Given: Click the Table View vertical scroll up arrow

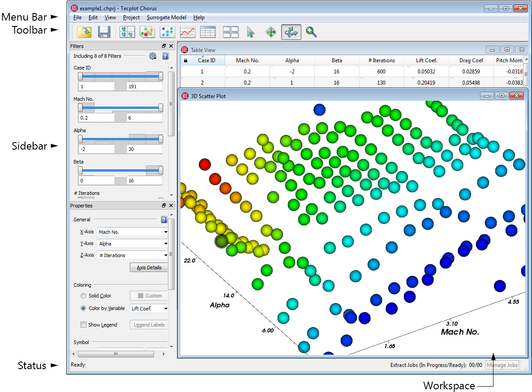Looking at the screenshot, I should pyautogui.click(x=526, y=59).
